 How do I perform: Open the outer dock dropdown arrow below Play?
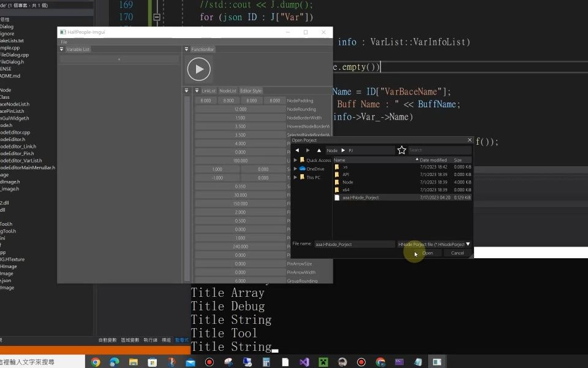coord(186,91)
